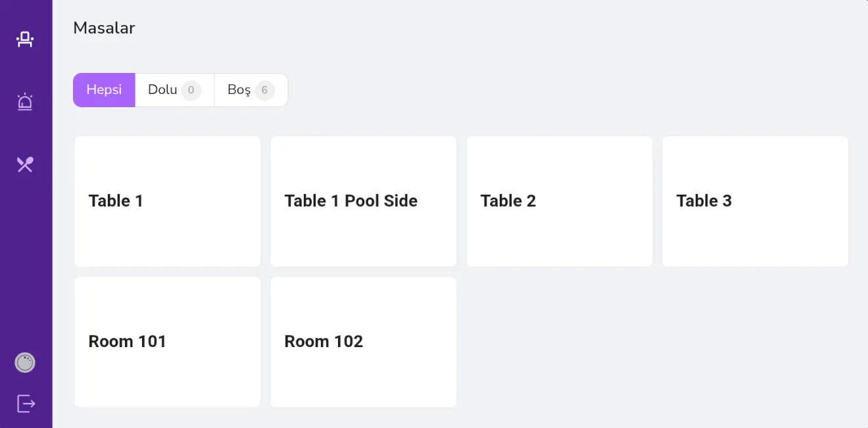Switch to the Boş filter tab

[x=251, y=90]
